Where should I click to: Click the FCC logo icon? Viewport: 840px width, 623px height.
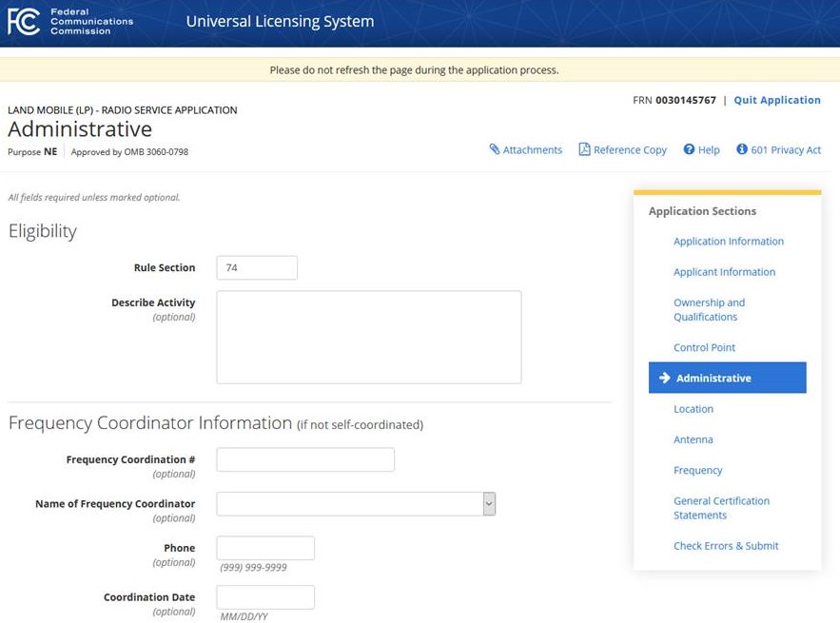(x=24, y=22)
